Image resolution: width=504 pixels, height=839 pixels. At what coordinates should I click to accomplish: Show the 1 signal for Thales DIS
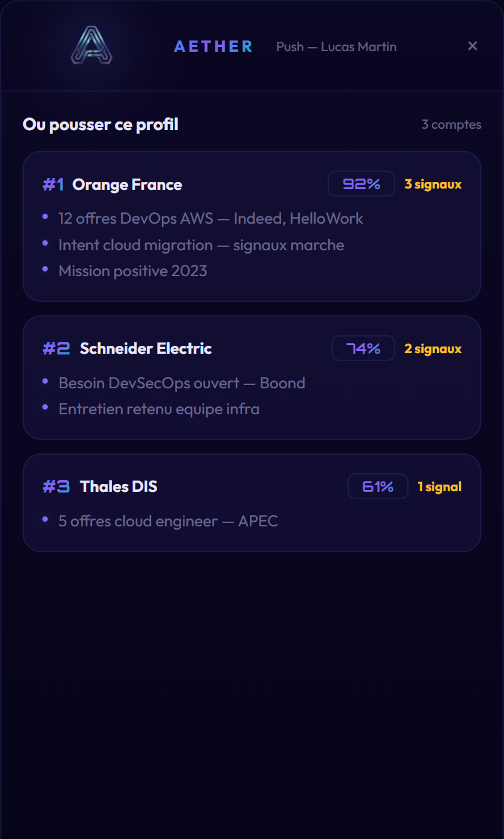coord(439,487)
